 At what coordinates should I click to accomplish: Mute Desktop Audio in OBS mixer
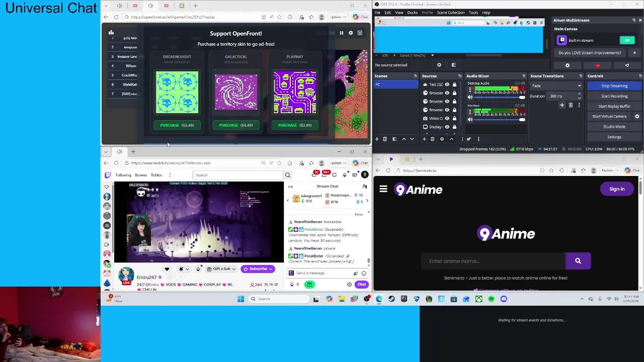(x=470, y=97)
